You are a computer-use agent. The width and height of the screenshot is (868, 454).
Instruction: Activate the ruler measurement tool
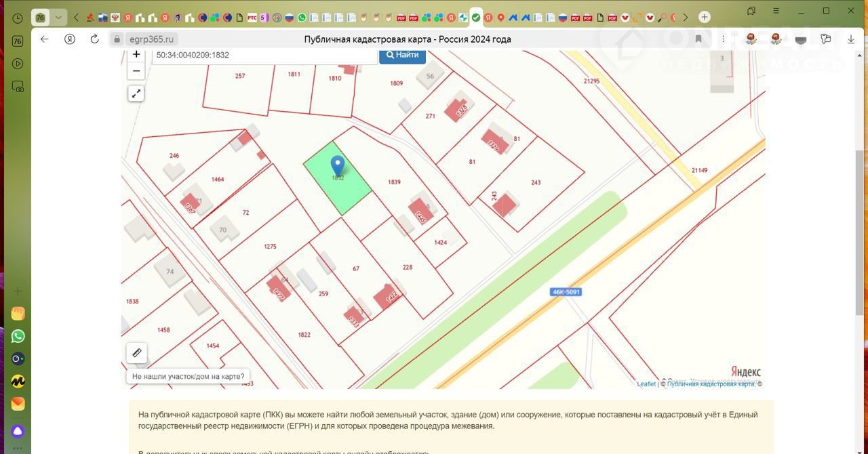136,353
